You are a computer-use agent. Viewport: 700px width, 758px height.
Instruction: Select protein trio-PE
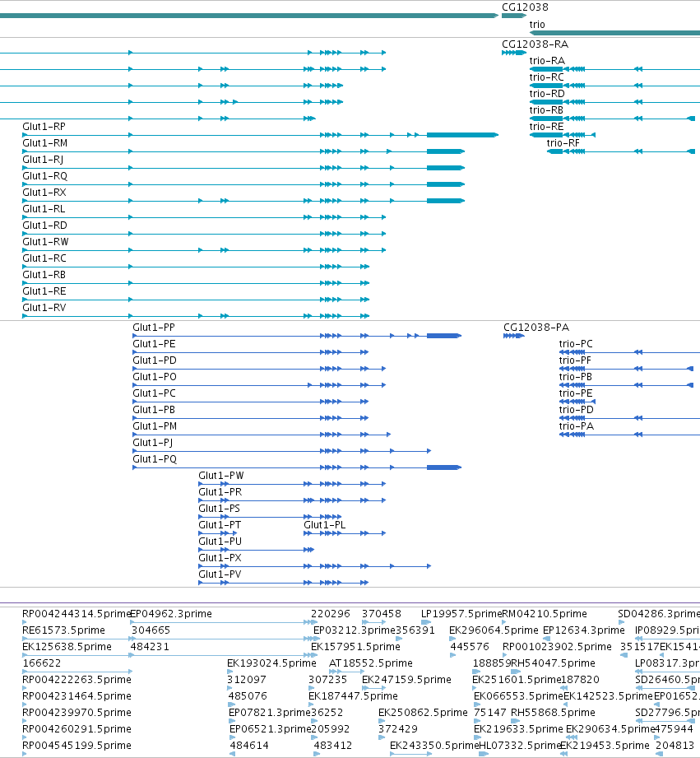click(575, 393)
